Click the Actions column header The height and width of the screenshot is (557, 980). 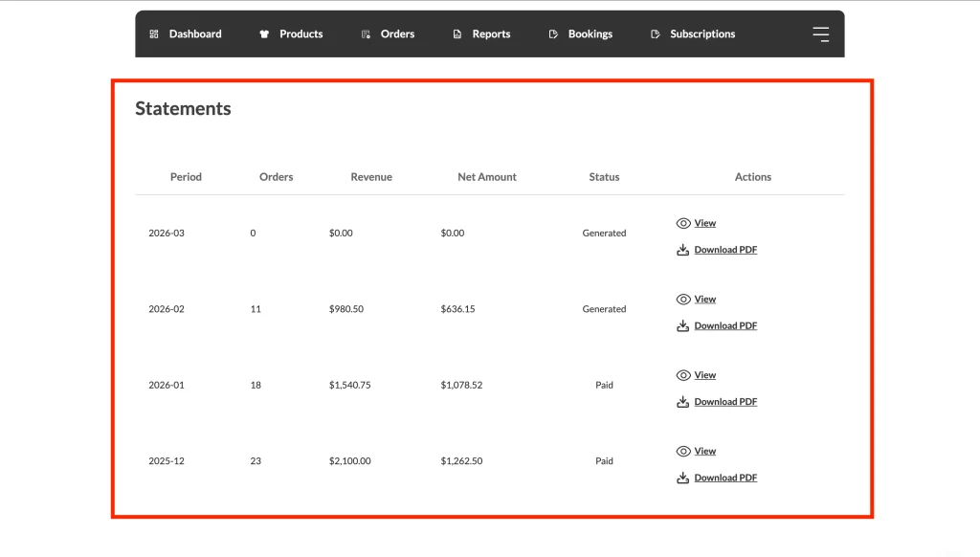pos(753,177)
